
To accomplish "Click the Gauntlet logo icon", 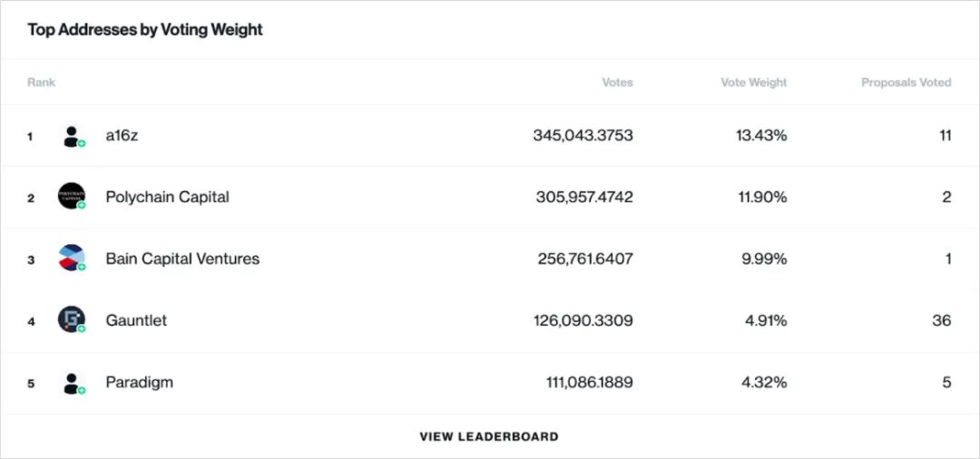I will (x=71, y=319).
